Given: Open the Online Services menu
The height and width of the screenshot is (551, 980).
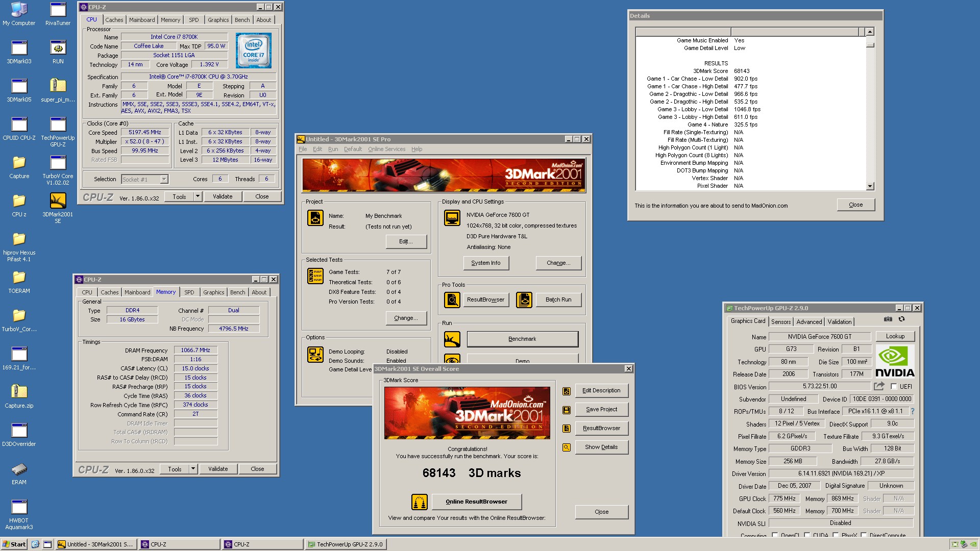Looking at the screenshot, I should coord(386,149).
